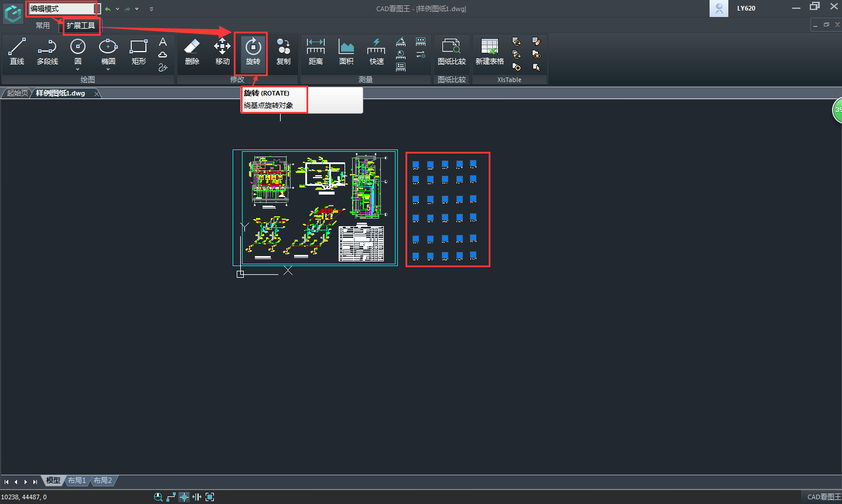The height and width of the screenshot is (504, 842).
Task: Select the 多段线 polyline tool
Action: 47,52
